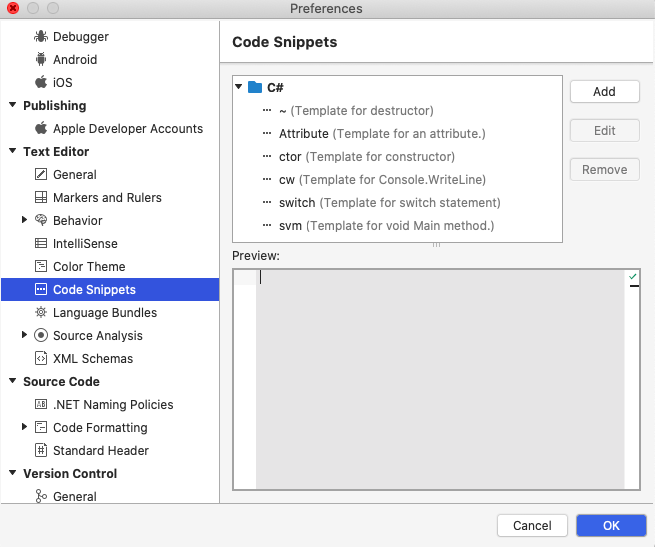655x547 pixels.
Task: Click the OK button
Action: pyautogui.click(x=610, y=525)
